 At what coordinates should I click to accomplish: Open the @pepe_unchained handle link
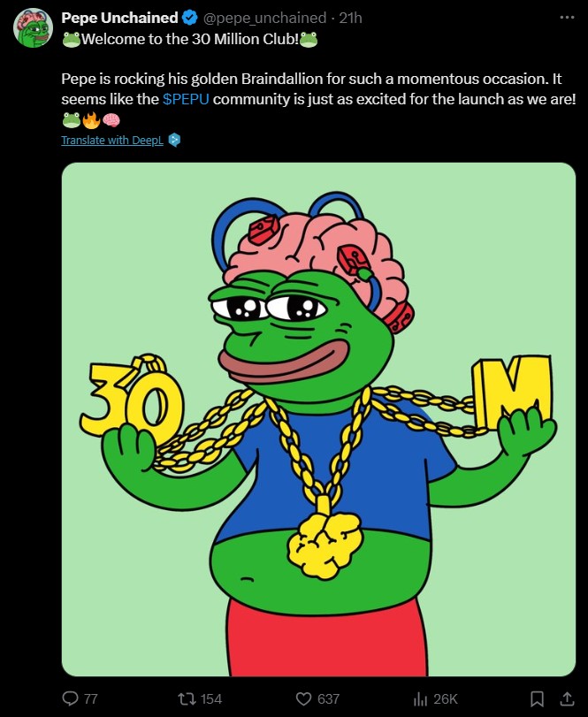pos(264,18)
